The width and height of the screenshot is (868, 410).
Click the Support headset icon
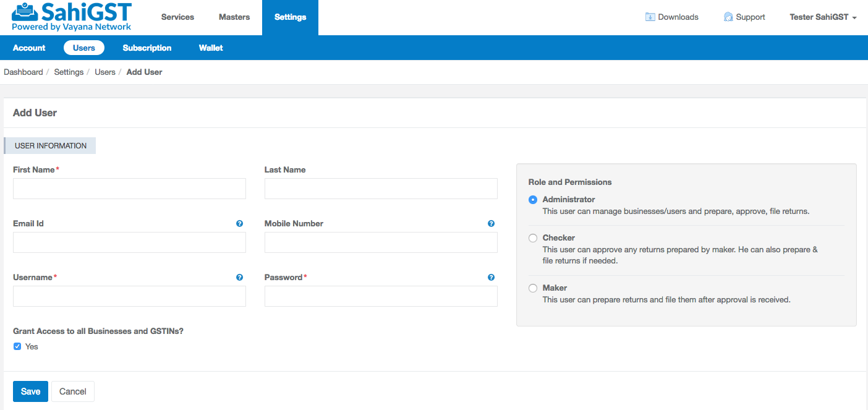pyautogui.click(x=728, y=17)
